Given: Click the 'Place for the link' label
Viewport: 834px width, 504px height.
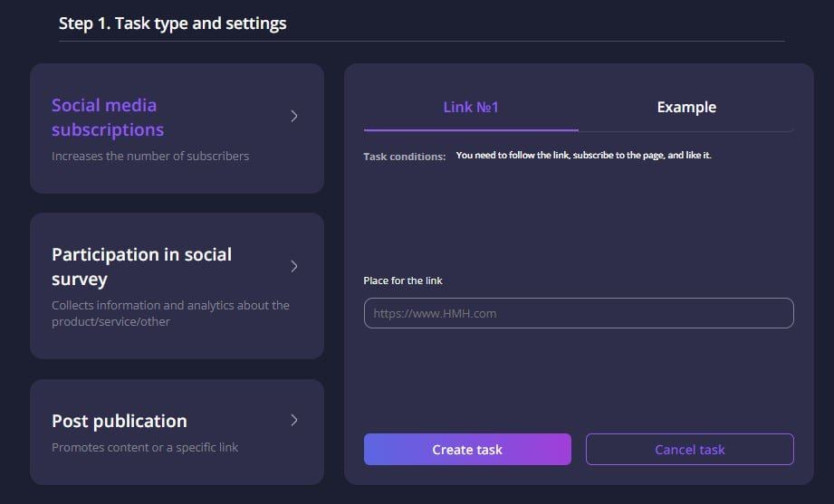Looking at the screenshot, I should [403, 281].
